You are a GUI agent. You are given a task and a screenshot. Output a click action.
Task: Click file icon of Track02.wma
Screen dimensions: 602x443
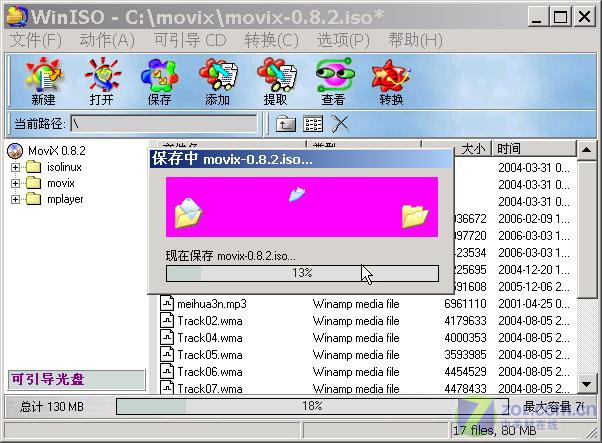coord(167,320)
